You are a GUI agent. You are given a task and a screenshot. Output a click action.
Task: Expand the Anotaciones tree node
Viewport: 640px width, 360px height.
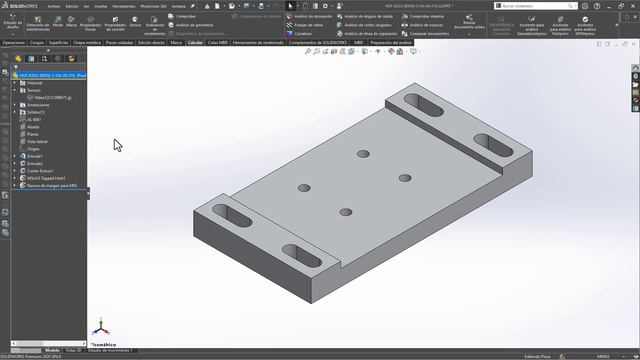click(x=15, y=105)
